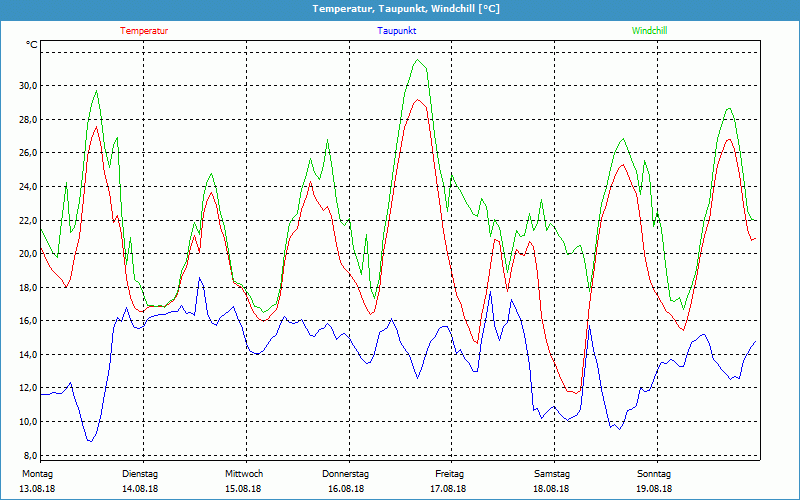This screenshot has height=500, width=800.
Task: Click the 10,0 y-axis value
Action: pyautogui.click(x=29, y=421)
